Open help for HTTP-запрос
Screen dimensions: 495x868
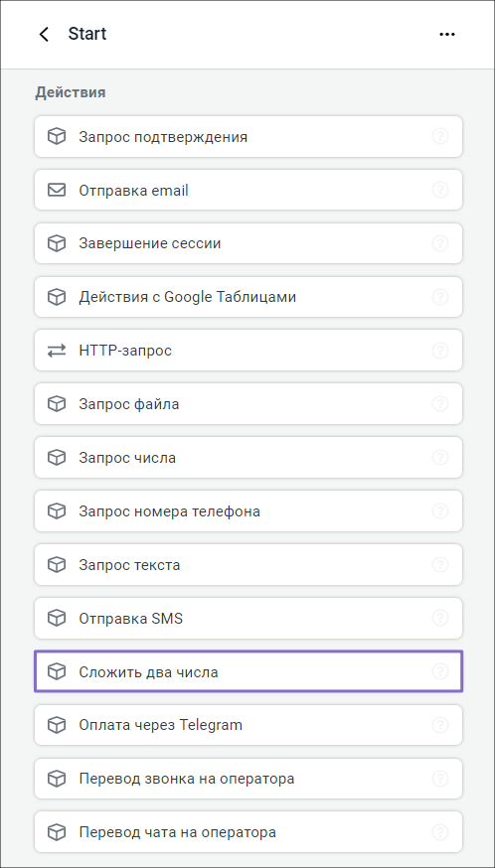tap(440, 351)
